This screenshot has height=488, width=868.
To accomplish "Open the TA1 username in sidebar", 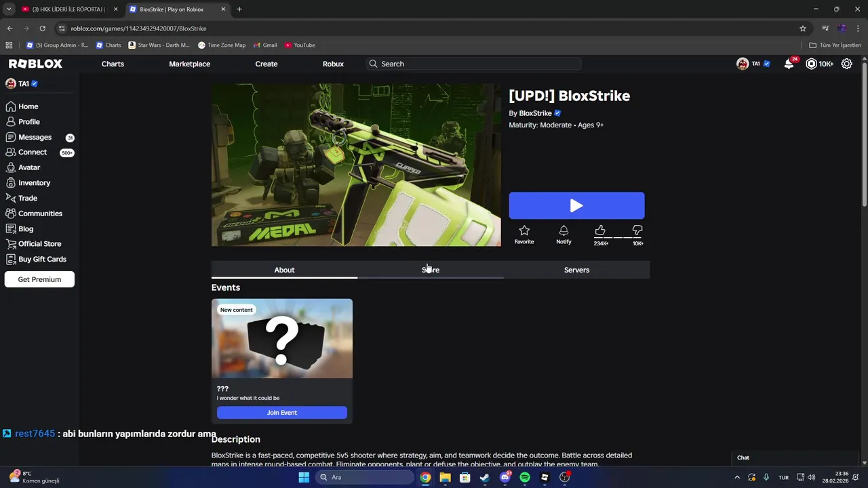I will (24, 84).
